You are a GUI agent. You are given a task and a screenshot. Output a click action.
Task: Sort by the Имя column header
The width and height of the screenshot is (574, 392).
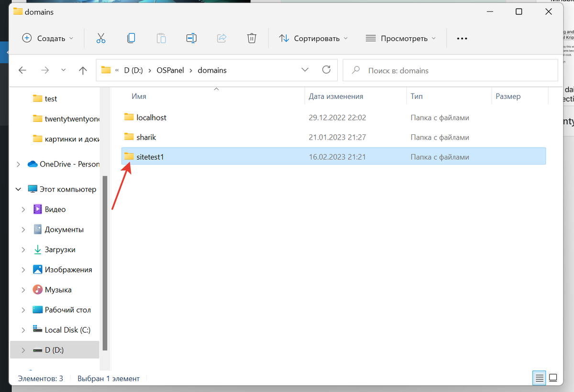139,96
